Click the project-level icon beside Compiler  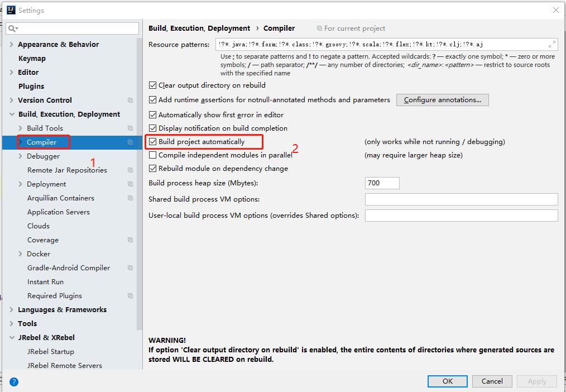click(x=130, y=142)
